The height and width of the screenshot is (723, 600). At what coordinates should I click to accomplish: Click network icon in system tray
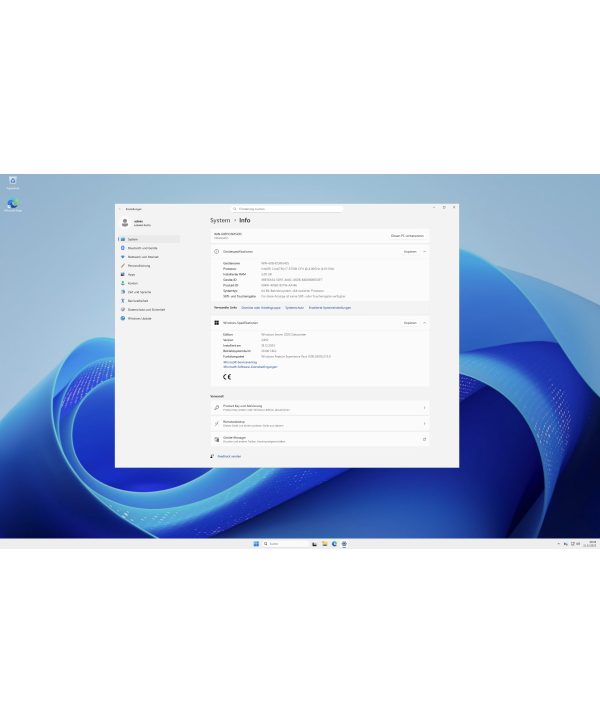(572, 544)
